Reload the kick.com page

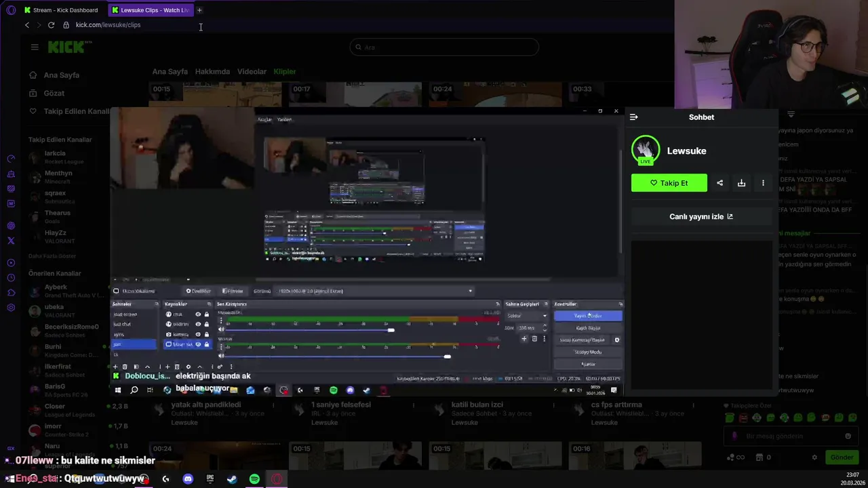pyautogui.click(x=51, y=25)
